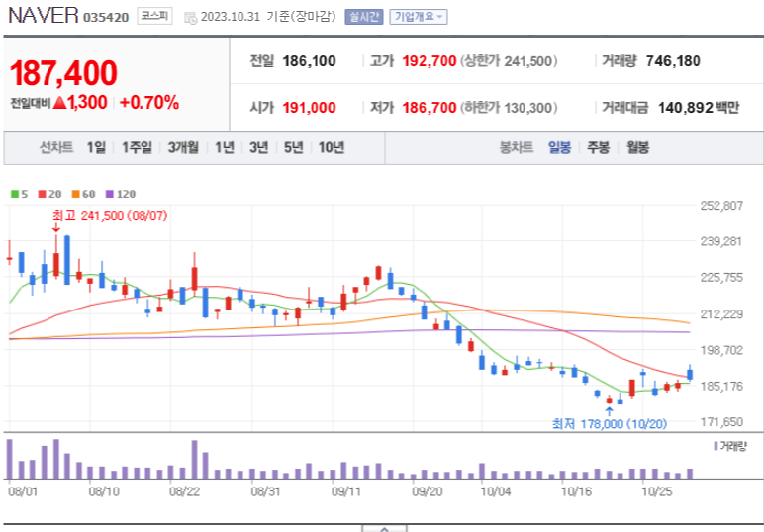Click the ▲1,300 change amount
764x532 pixels.
click(80, 102)
